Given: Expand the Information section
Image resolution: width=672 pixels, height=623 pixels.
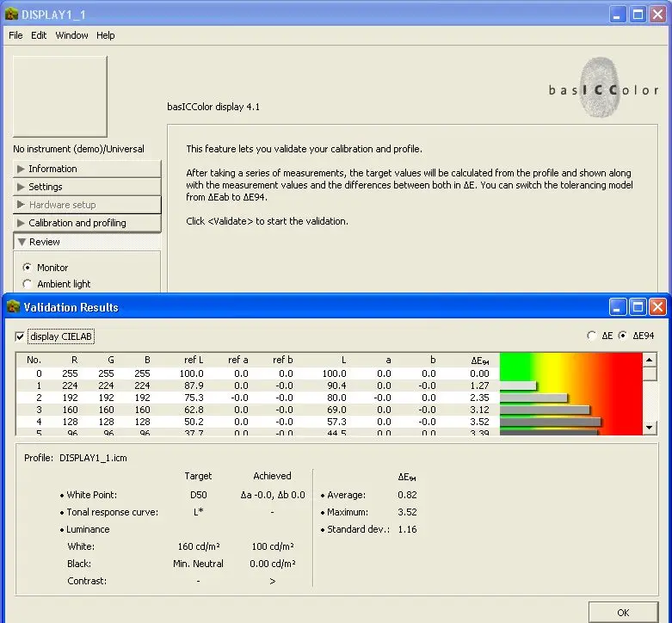Looking at the screenshot, I should (87, 169).
